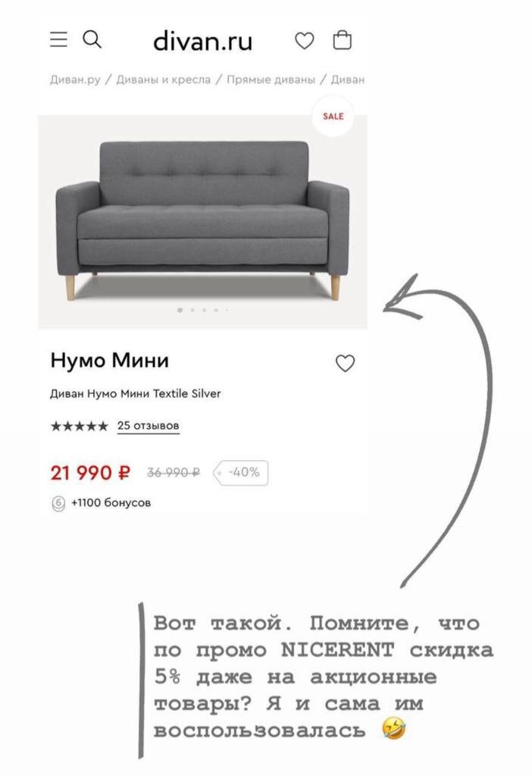The image size is (532, 776).
Task: Navigate to Прямые диваны category
Action: 274,77
